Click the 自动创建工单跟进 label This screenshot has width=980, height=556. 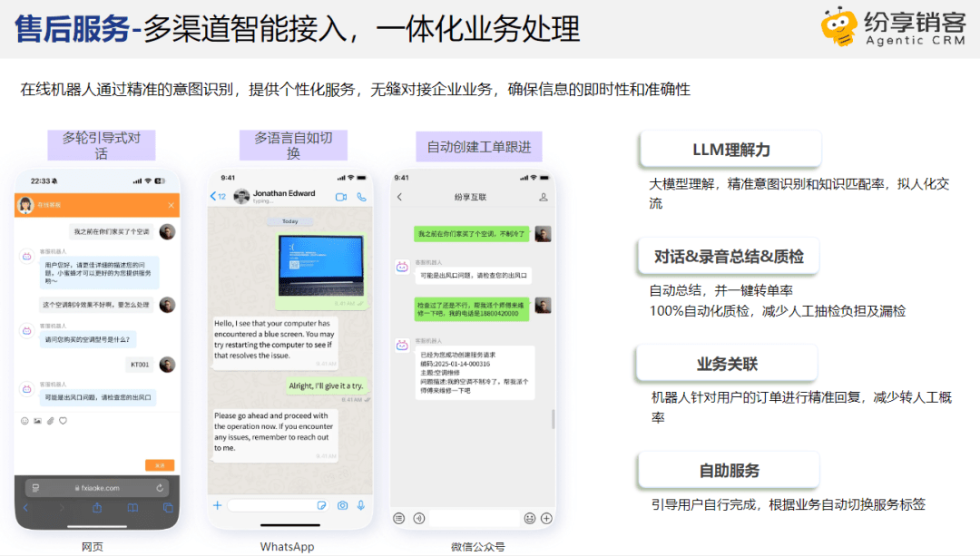[x=479, y=147]
